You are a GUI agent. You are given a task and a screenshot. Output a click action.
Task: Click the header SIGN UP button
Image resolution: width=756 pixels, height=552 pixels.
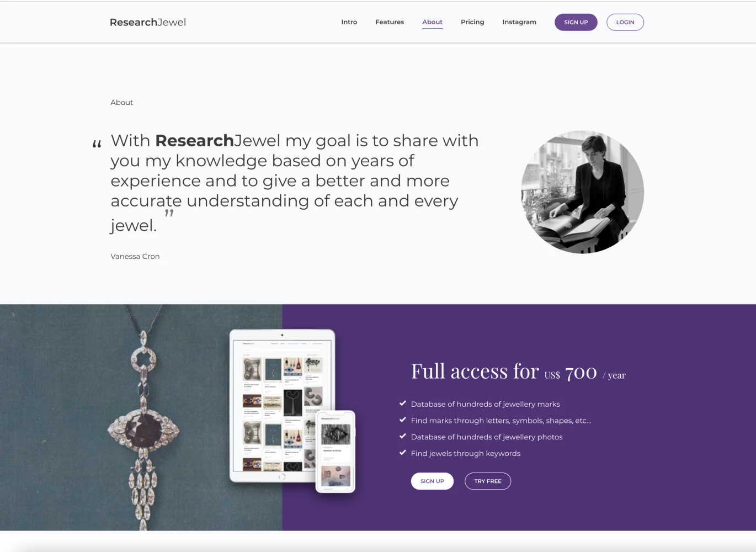coord(576,22)
